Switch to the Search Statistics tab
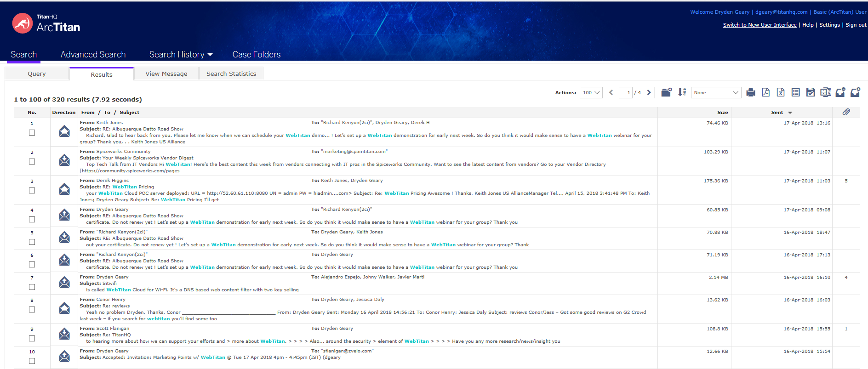868x369 pixels. click(x=231, y=74)
